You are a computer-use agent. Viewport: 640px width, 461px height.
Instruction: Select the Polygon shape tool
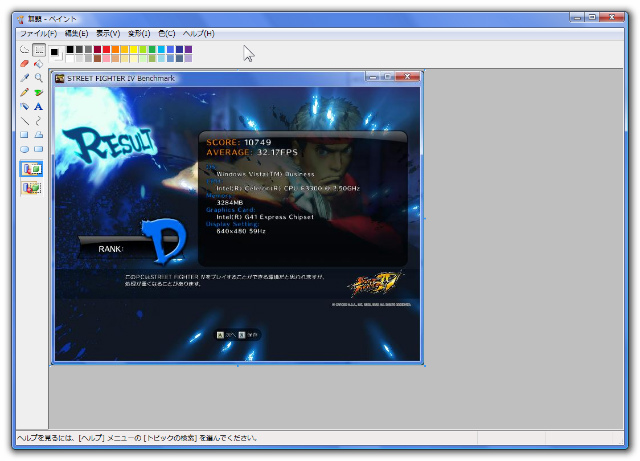click(x=39, y=135)
